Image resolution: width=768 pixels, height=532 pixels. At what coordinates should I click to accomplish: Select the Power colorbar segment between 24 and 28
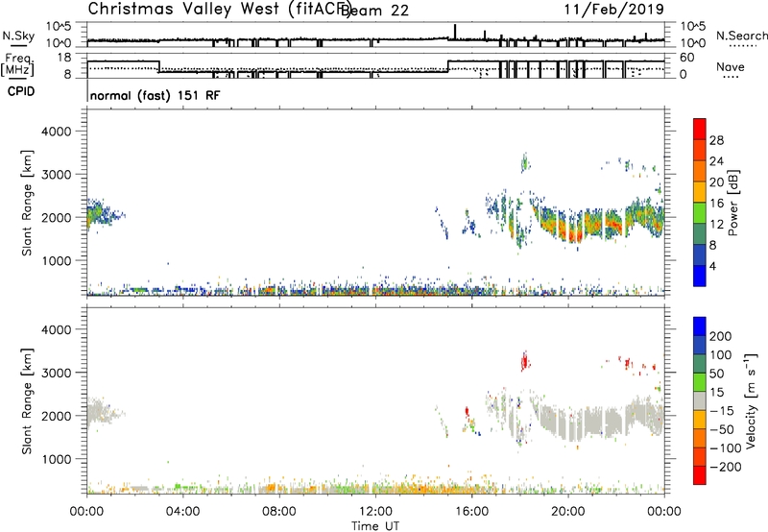[x=700, y=150]
